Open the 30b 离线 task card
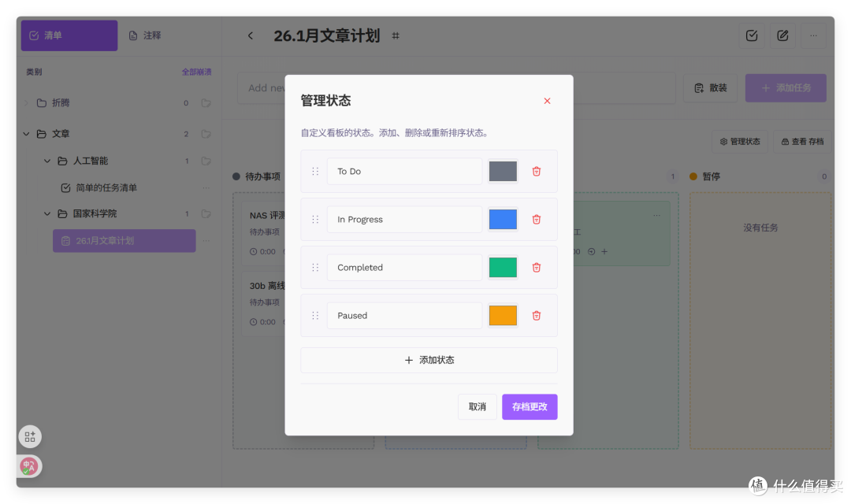The image size is (851, 504). 264,303
